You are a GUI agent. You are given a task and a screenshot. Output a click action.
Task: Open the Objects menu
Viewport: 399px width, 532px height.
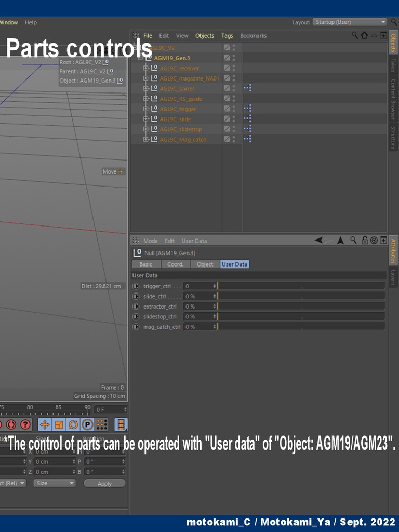pyautogui.click(x=205, y=36)
